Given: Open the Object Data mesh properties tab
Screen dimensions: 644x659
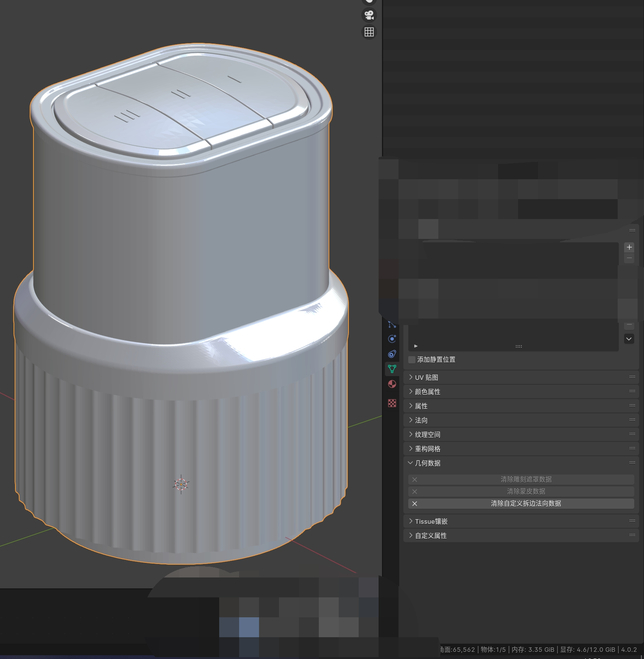Looking at the screenshot, I should 392,369.
